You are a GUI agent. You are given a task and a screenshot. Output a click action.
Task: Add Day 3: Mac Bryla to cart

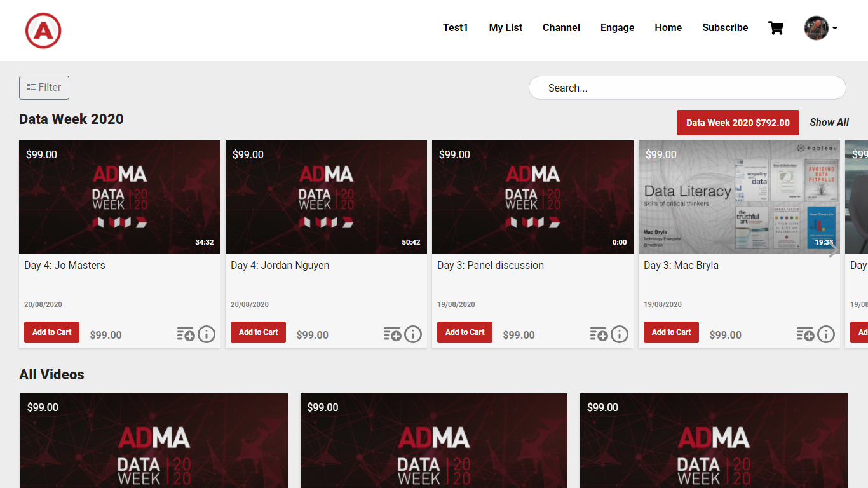[x=671, y=332]
